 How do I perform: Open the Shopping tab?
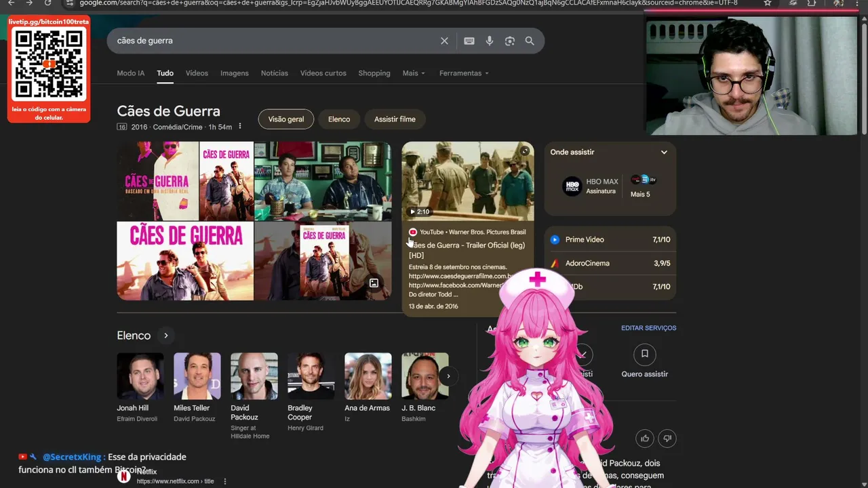[x=374, y=73]
